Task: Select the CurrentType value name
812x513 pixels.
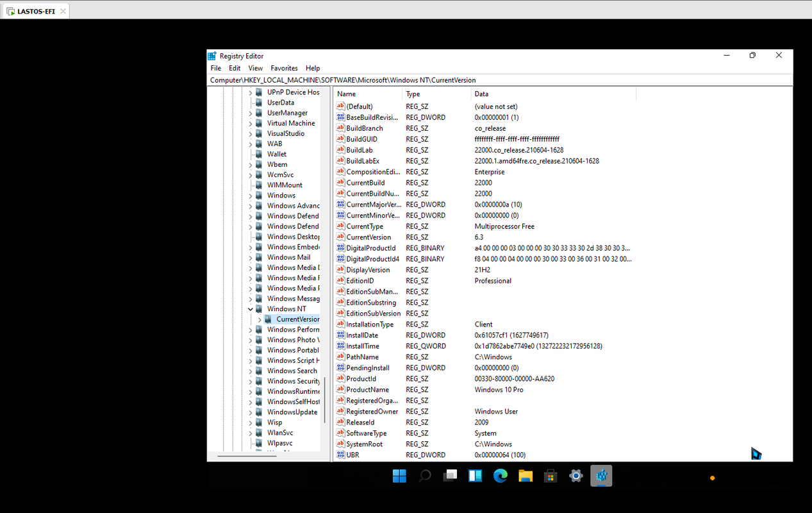Action: click(x=365, y=226)
